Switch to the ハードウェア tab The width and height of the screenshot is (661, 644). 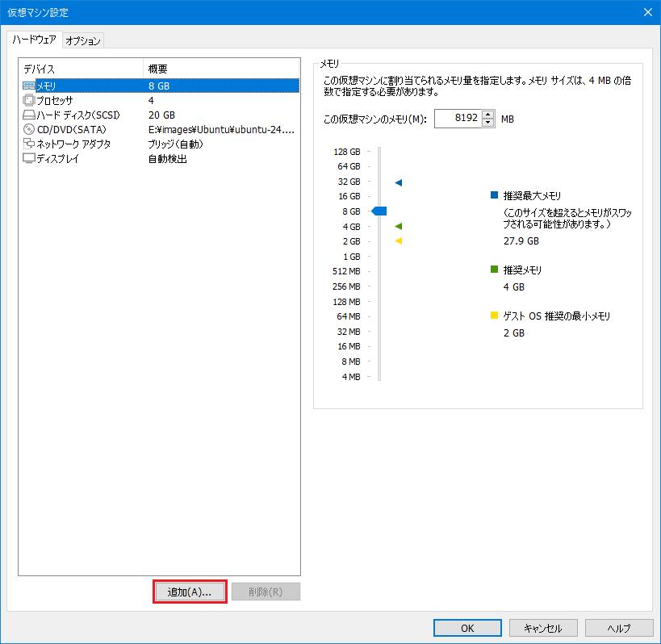pyautogui.click(x=34, y=40)
